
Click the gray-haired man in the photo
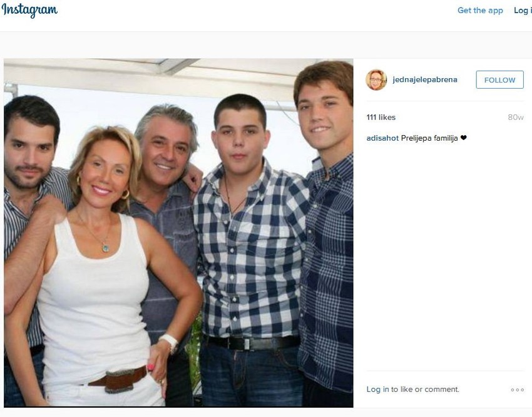166,190
